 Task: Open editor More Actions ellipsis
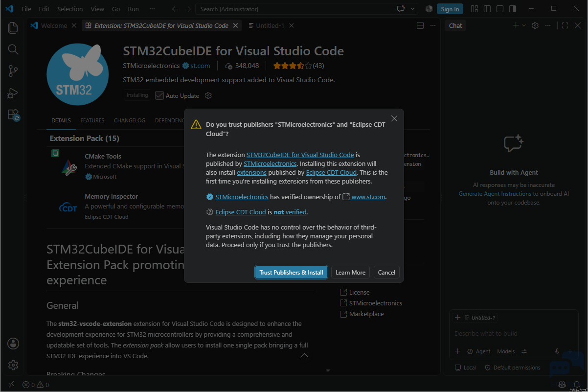tap(432, 25)
